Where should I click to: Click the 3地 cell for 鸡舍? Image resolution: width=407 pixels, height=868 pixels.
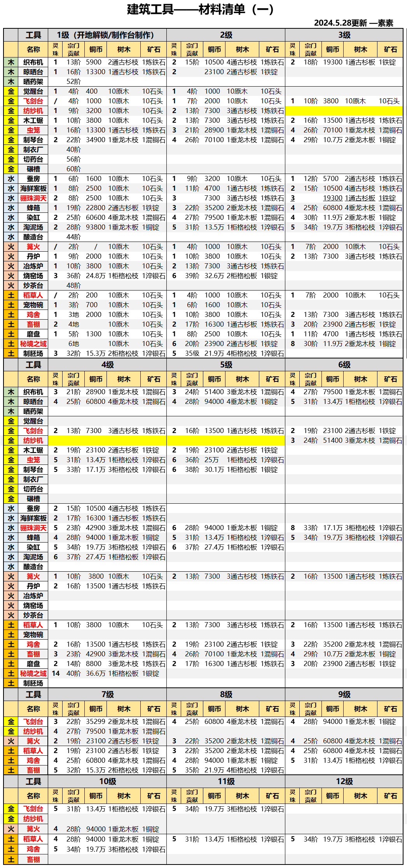tap(73, 315)
